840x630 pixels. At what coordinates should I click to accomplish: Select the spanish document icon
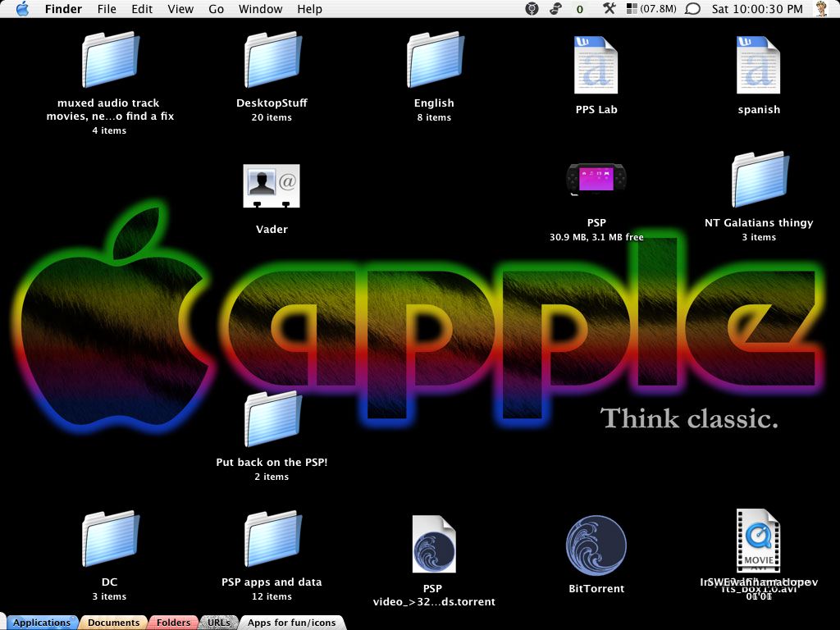coord(758,66)
